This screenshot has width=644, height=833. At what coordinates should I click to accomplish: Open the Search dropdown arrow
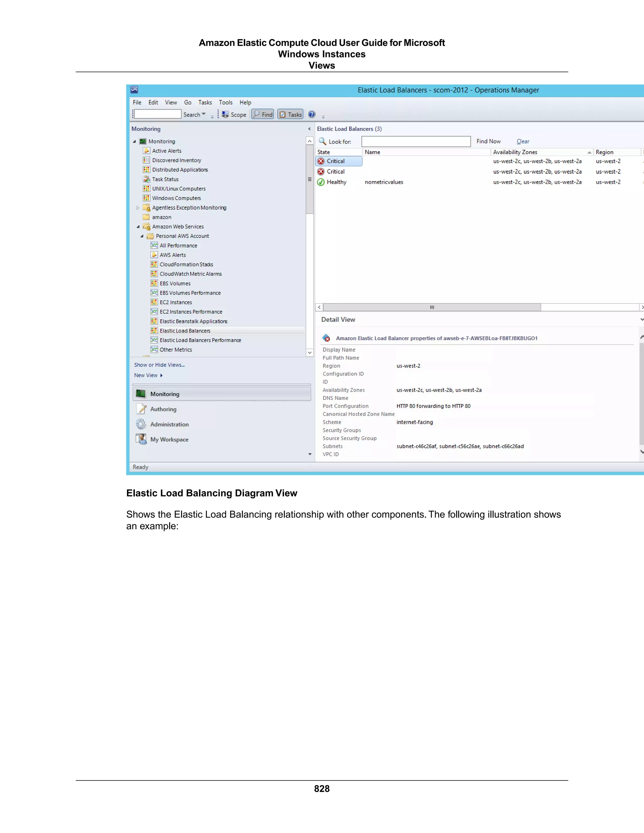(204, 114)
